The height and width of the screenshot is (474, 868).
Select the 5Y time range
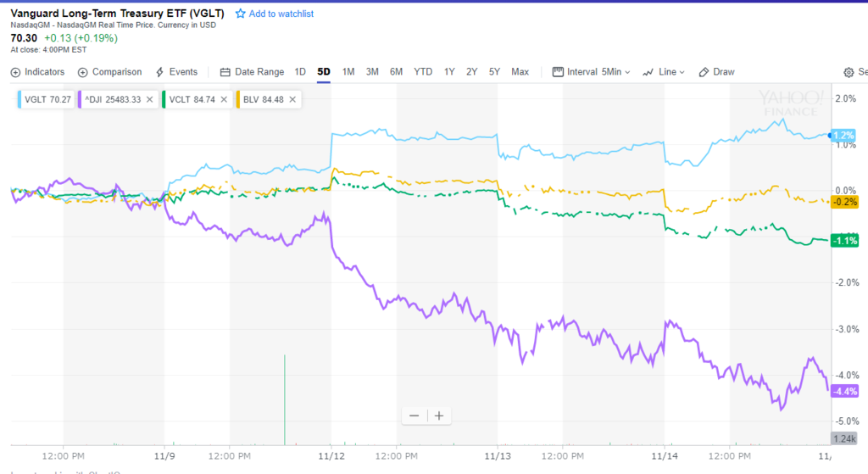(494, 72)
